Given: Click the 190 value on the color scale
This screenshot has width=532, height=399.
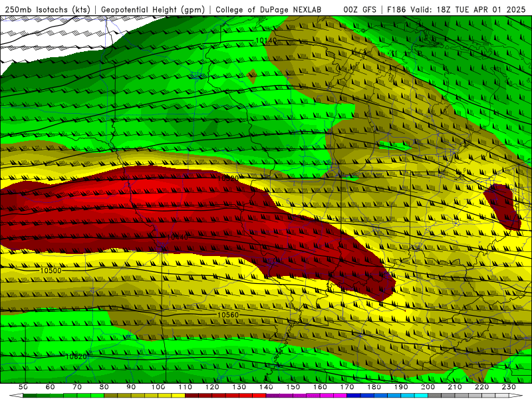Looking at the screenshot, I should pos(401,387).
